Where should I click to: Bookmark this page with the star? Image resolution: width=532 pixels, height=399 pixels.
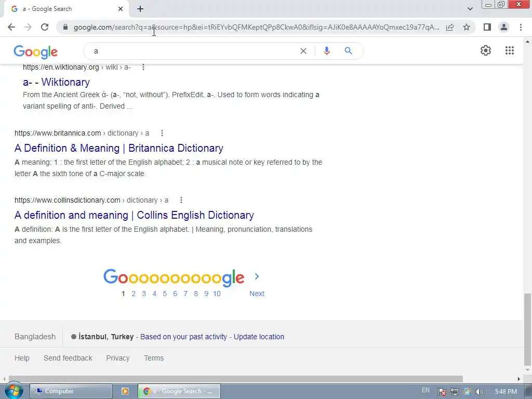pyautogui.click(x=467, y=27)
